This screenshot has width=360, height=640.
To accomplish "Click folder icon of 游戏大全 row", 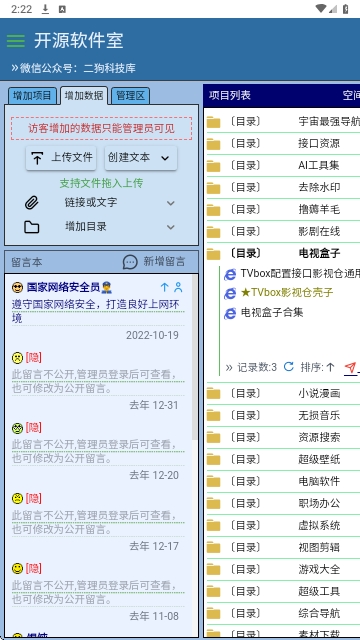I will point(213,570).
